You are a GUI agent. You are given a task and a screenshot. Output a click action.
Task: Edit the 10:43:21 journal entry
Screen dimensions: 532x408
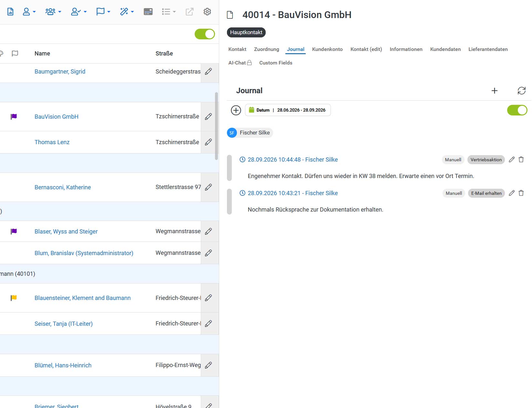[512, 193]
